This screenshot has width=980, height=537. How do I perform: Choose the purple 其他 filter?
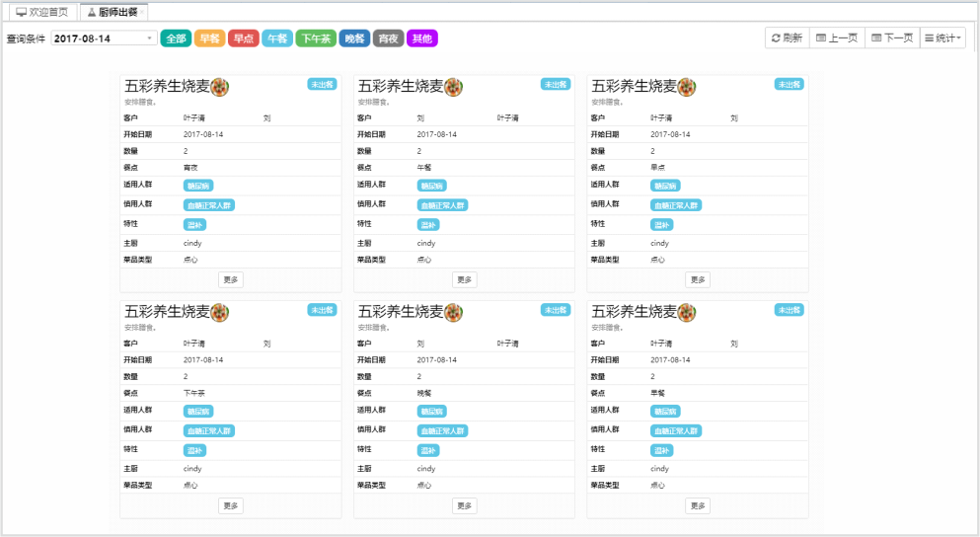tap(421, 38)
